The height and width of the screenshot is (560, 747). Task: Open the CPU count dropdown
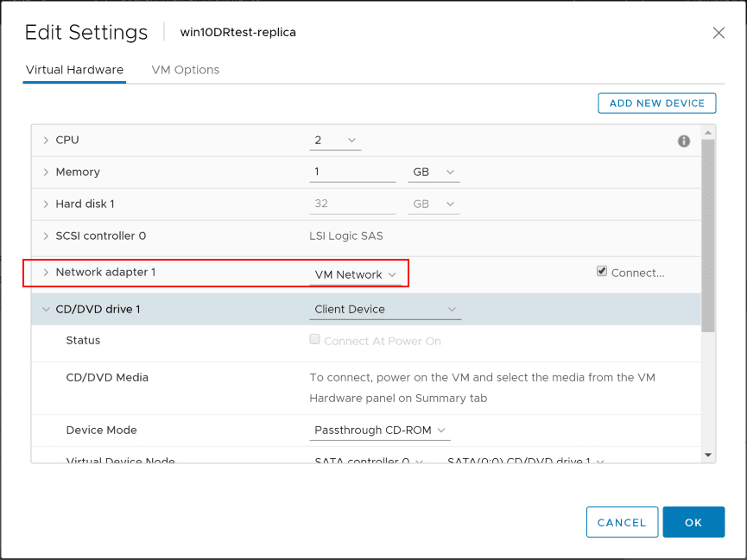point(335,140)
